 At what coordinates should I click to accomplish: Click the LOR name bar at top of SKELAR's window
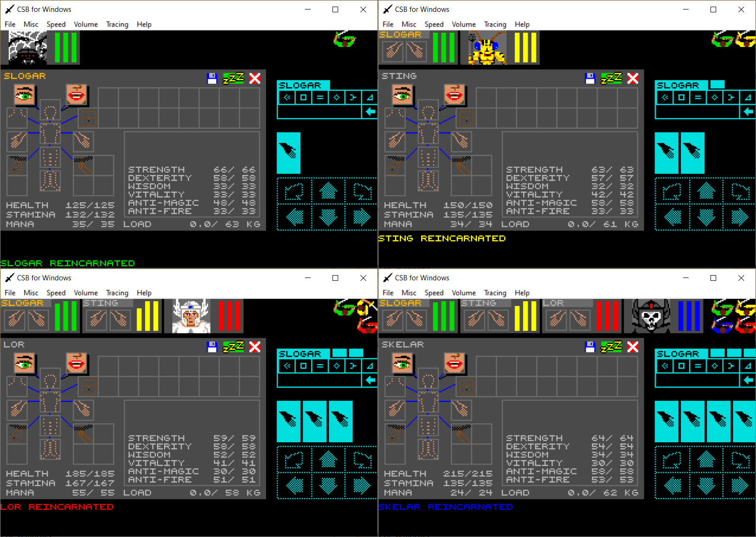coord(568,303)
